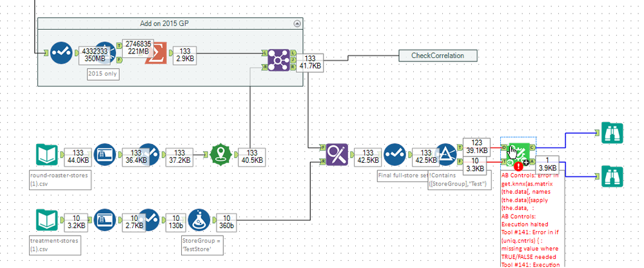Select the Filter tool with !Contains expression
This screenshot has height=268, width=644.
pos(445,154)
